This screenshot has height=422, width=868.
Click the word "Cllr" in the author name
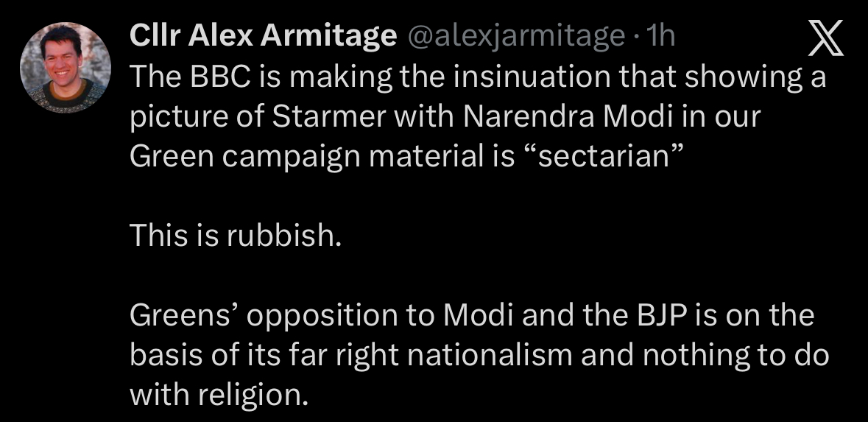click(x=155, y=36)
